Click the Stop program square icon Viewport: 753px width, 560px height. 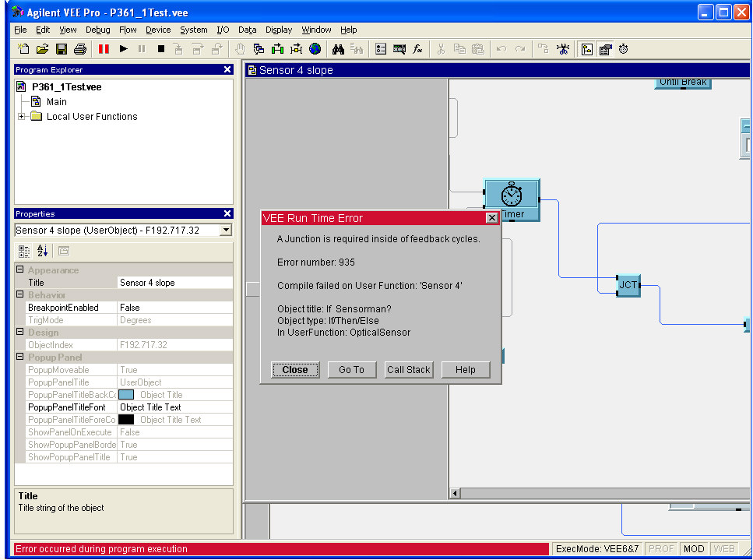[161, 49]
